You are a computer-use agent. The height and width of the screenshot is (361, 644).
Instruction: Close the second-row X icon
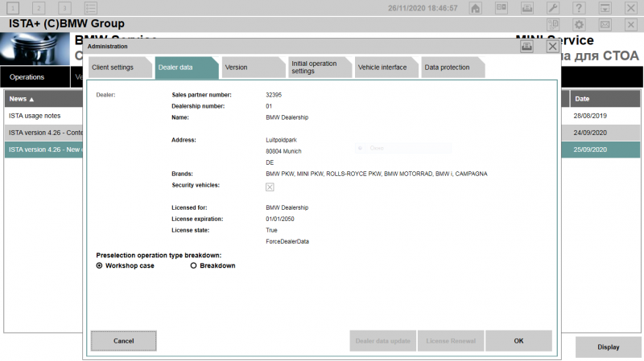tap(631, 25)
